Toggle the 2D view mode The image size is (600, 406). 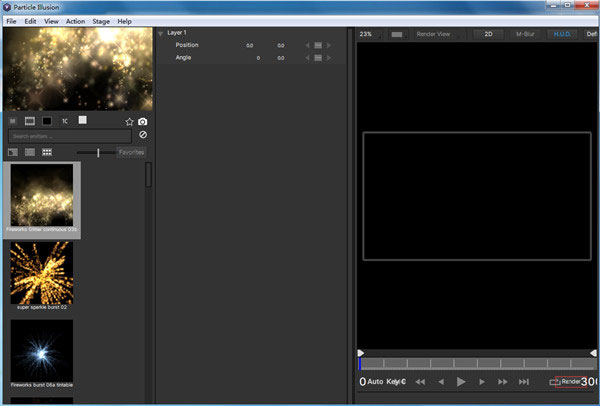click(489, 34)
